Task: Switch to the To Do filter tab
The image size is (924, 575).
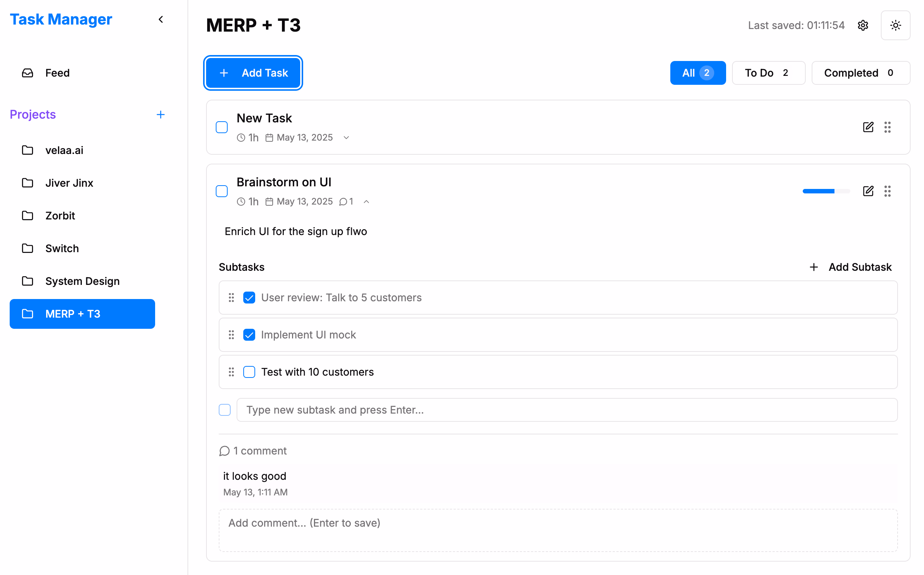Action: (x=769, y=73)
